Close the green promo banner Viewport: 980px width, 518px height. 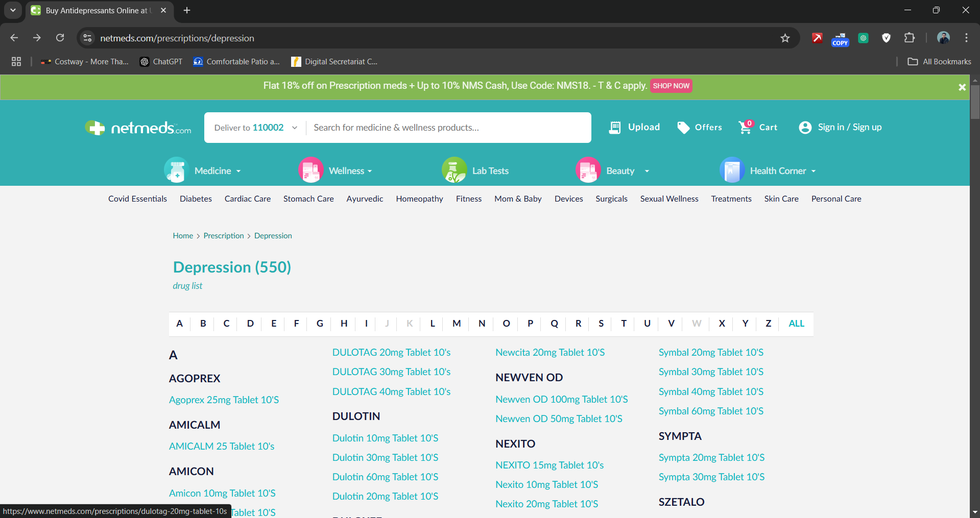coord(962,87)
